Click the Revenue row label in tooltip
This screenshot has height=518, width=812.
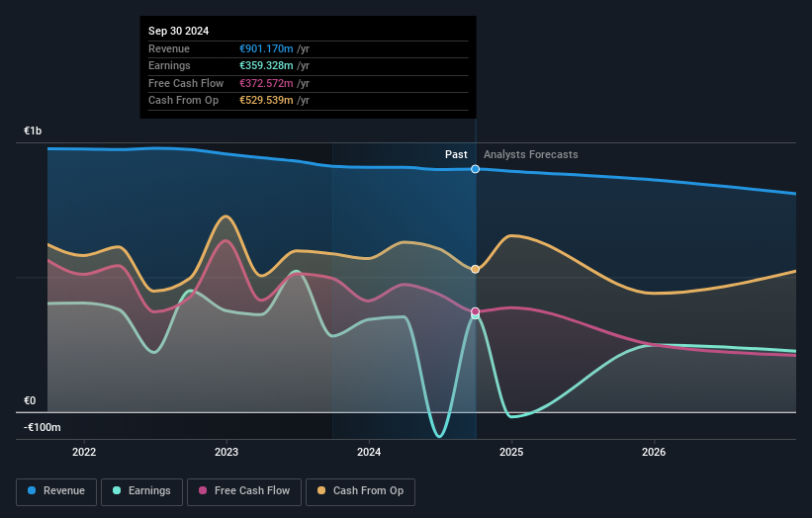169,48
